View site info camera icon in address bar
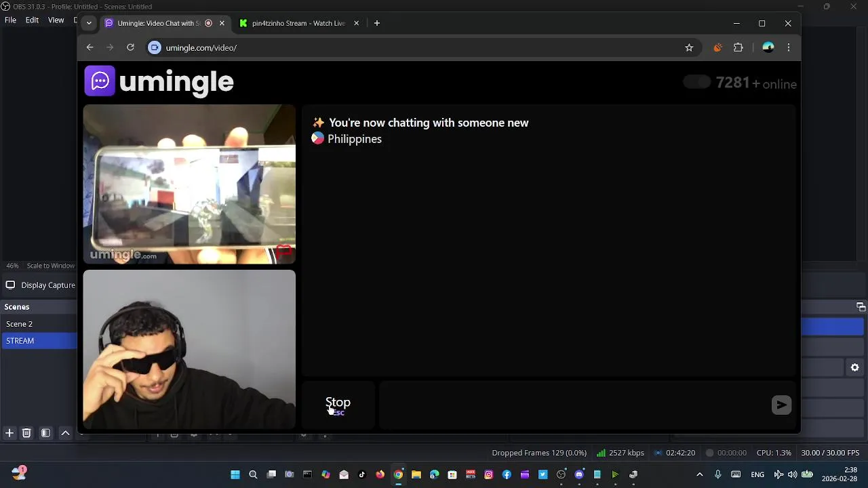The width and height of the screenshot is (868, 488). (x=155, y=47)
